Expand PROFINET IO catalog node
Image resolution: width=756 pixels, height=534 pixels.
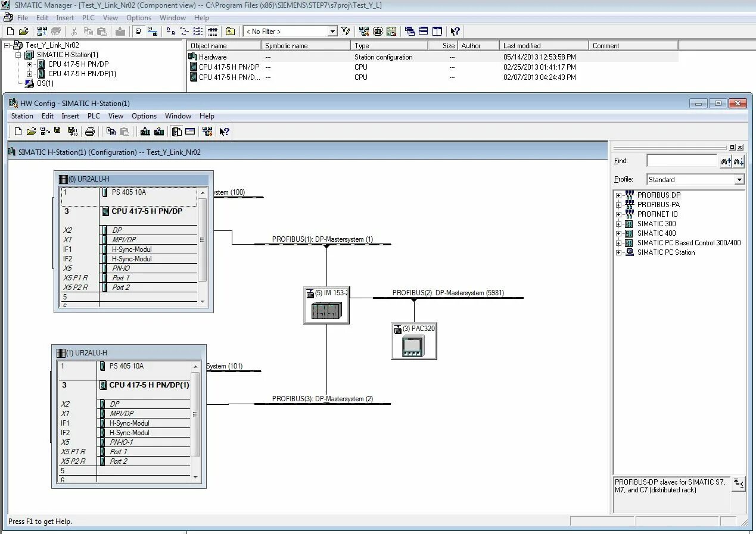(x=618, y=214)
